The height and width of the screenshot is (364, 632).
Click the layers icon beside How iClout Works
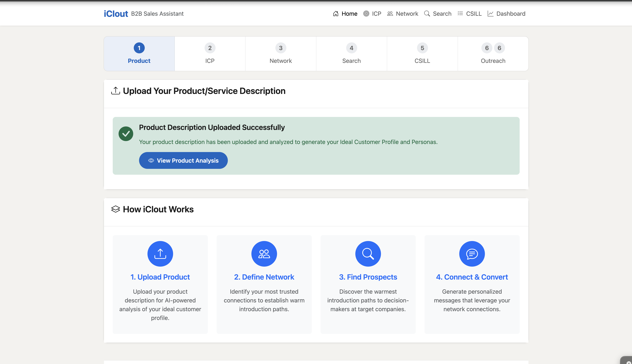click(x=116, y=209)
